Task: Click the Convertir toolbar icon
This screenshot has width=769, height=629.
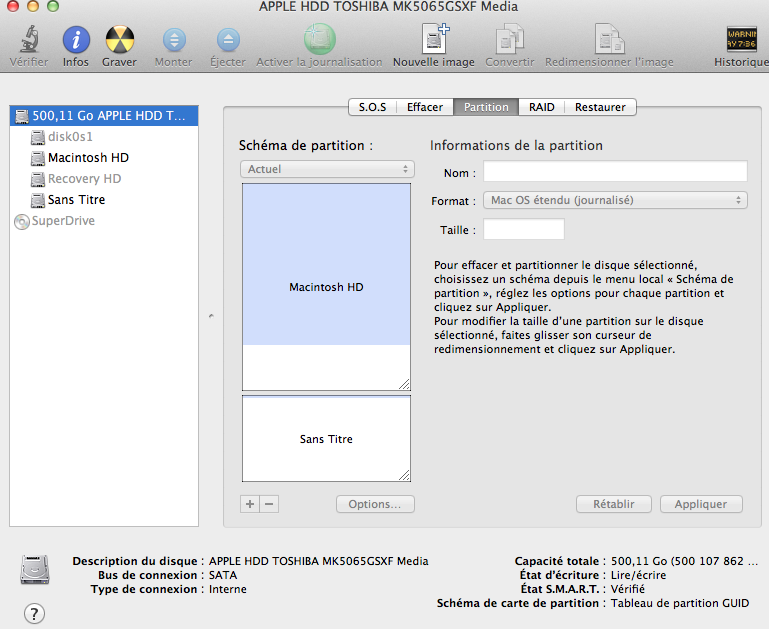Action: [x=510, y=39]
